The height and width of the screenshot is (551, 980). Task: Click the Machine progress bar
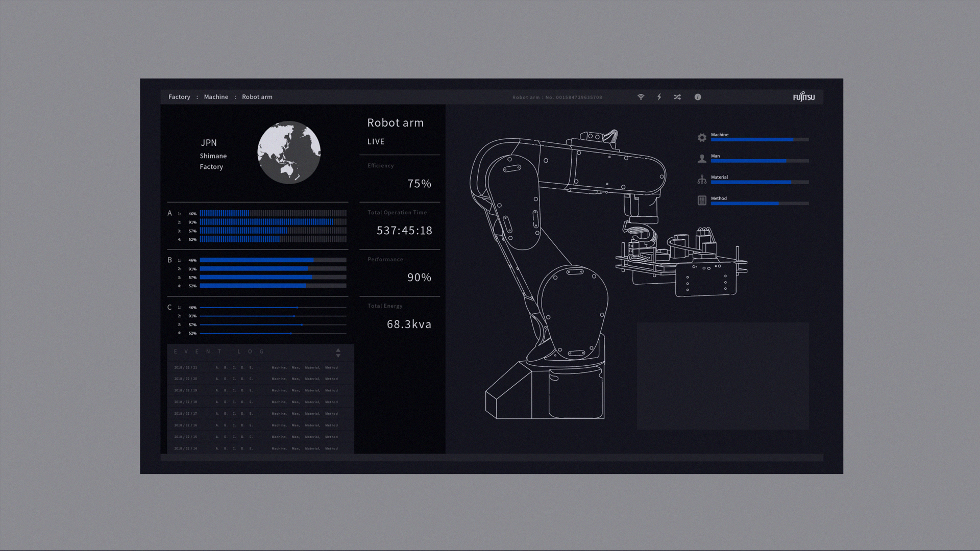pos(759,139)
